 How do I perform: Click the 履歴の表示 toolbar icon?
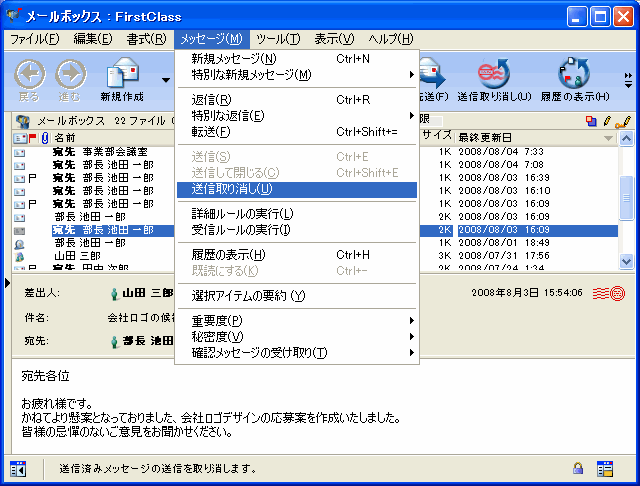[574, 76]
